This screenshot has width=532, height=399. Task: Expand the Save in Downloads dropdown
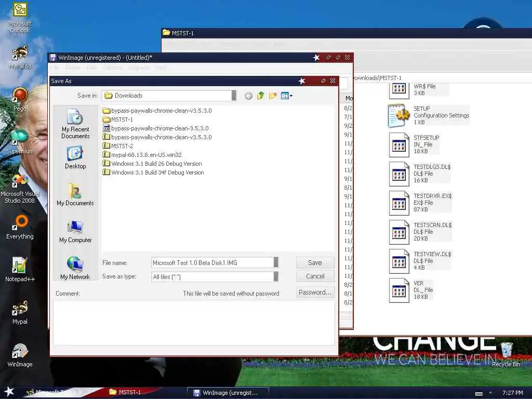[234, 96]
